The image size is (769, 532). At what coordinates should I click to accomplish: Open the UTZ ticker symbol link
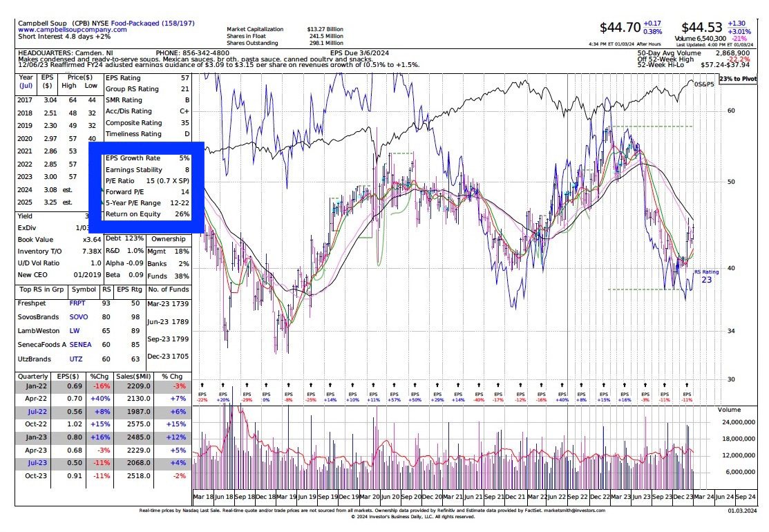pos(76,359)
